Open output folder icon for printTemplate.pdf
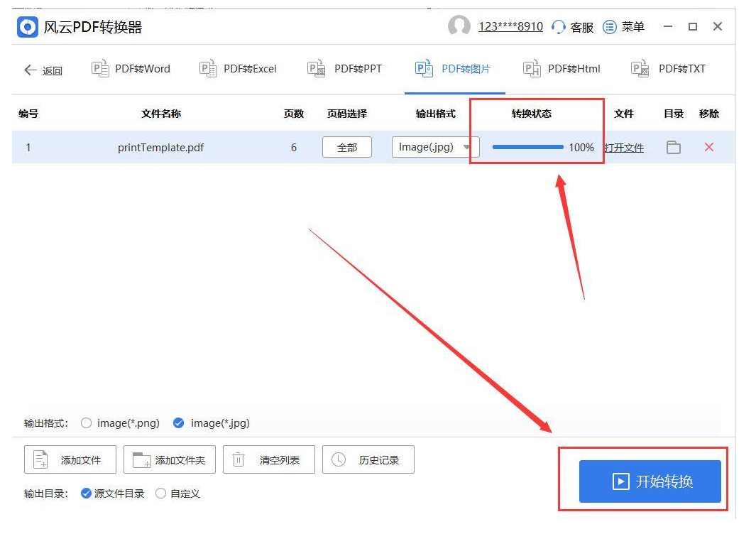Viewport: 756px width, 534px height. pos(673,148)
